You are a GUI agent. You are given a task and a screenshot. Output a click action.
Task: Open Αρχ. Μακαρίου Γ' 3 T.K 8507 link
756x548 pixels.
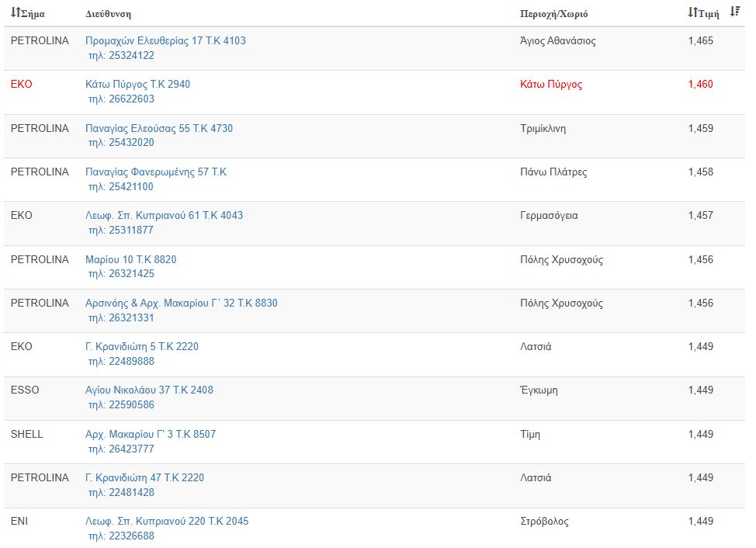coord(151,434)
